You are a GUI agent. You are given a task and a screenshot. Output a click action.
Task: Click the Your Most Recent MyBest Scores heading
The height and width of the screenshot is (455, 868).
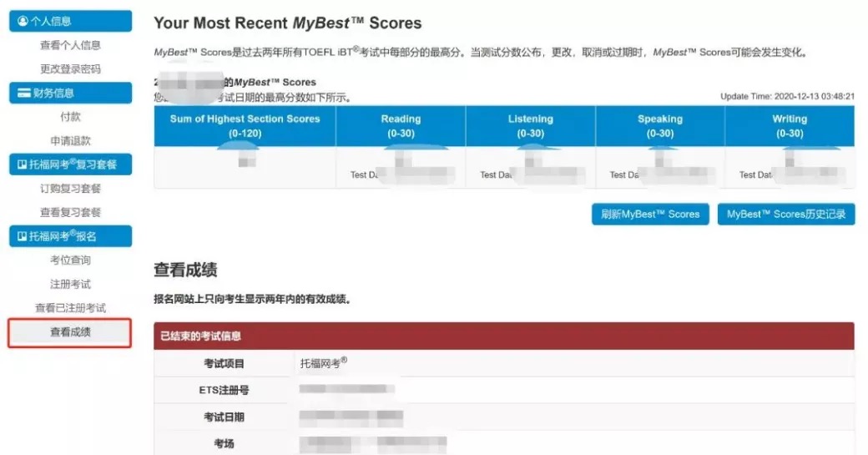tap(287, 23)
